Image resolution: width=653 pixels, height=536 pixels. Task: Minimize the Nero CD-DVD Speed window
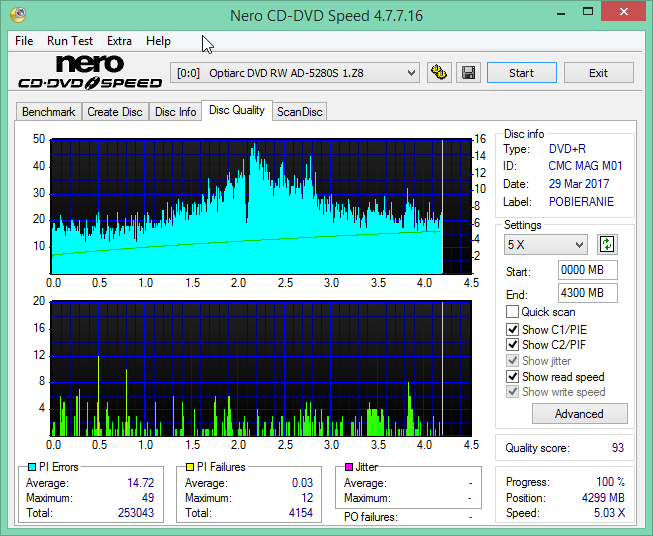coord(561,12)
